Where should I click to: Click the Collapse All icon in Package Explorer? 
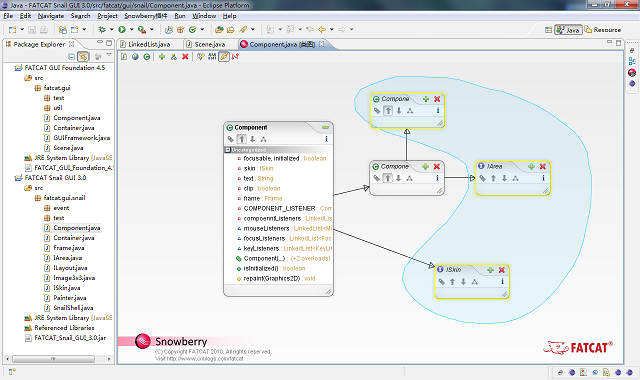[x=71, y=56]
